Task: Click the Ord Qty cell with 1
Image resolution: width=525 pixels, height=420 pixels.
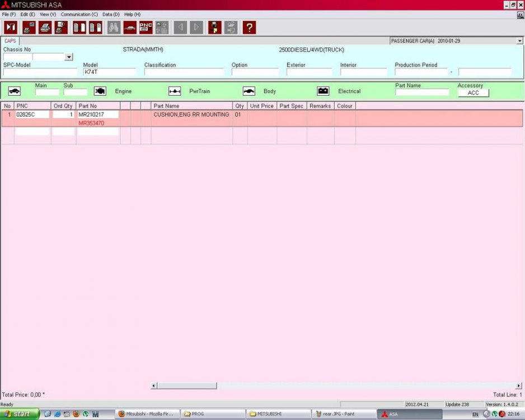Action: (63, 115)
